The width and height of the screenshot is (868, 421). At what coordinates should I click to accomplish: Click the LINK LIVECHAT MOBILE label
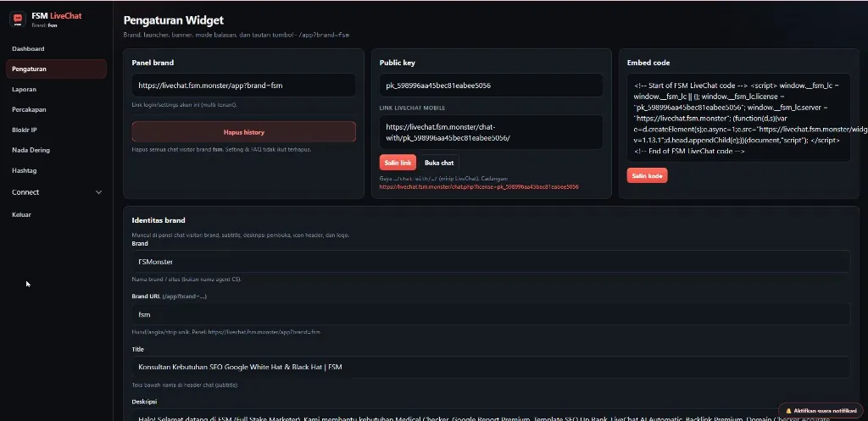click(412, 108)
